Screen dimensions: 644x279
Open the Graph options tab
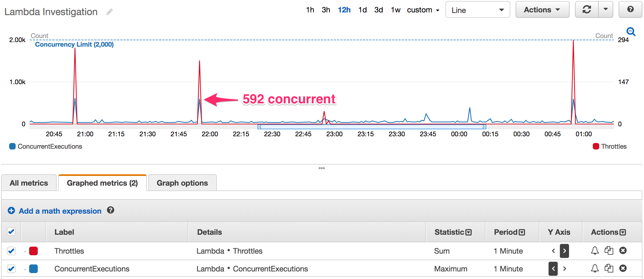pos(182,183)
